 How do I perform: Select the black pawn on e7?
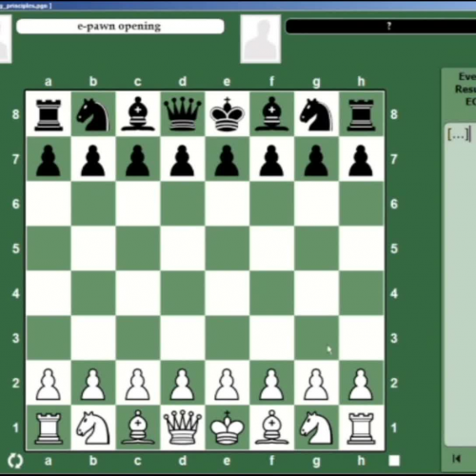pos(227,161)
